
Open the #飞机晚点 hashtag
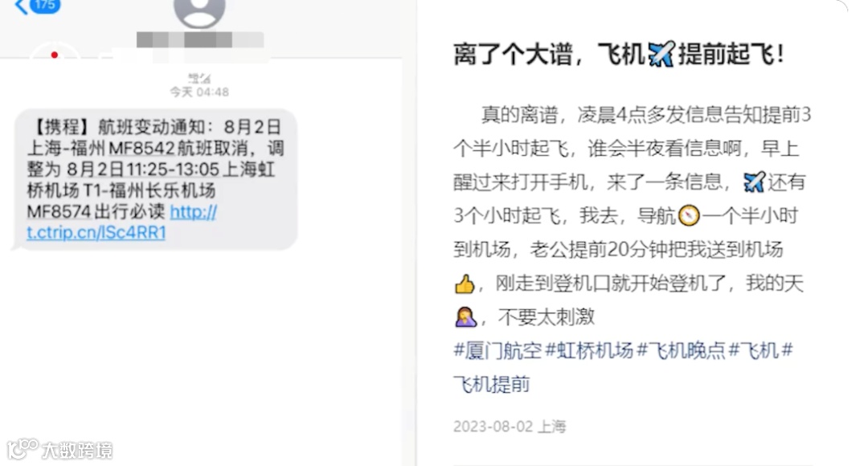point(681,350)
